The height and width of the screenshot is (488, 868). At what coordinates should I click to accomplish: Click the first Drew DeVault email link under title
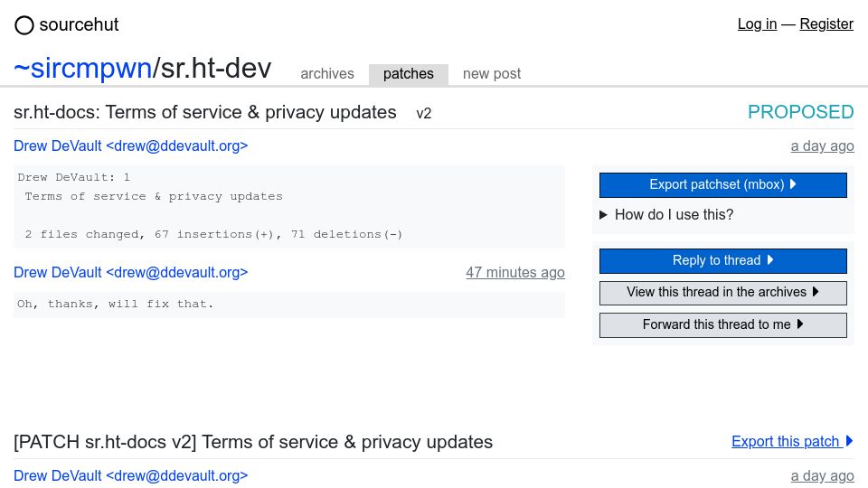(x=130, y=146)
